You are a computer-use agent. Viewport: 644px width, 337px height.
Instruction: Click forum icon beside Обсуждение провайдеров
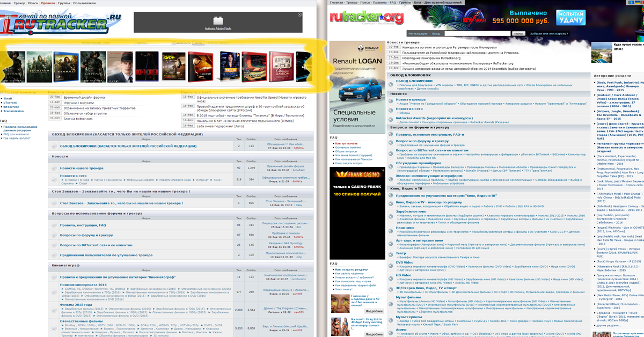[391, 165]
